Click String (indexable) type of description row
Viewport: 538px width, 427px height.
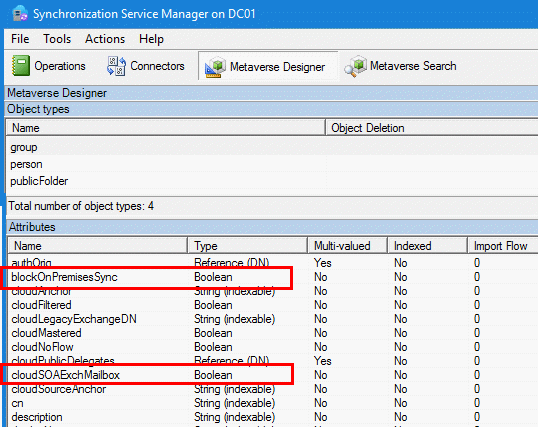pos(234,417)
